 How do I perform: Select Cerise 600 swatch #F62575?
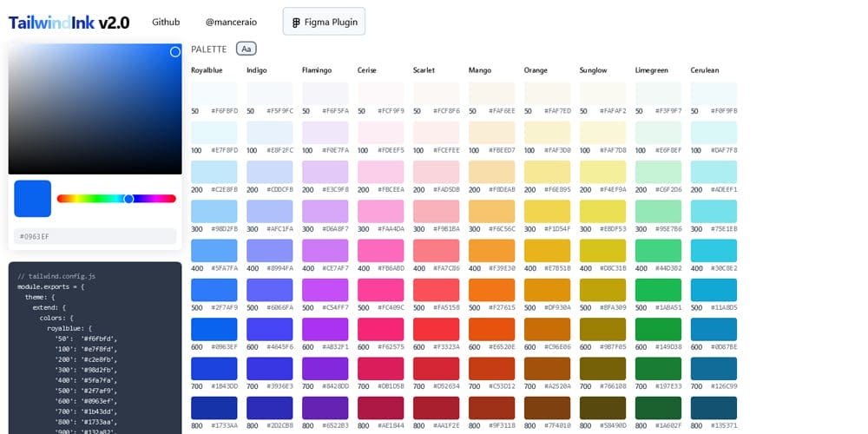(381, 329)
